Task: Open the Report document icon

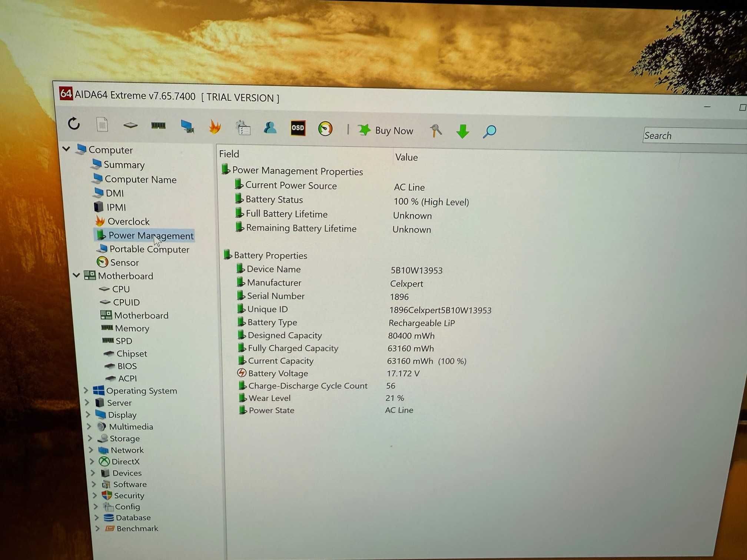Action: coord(102,124)
